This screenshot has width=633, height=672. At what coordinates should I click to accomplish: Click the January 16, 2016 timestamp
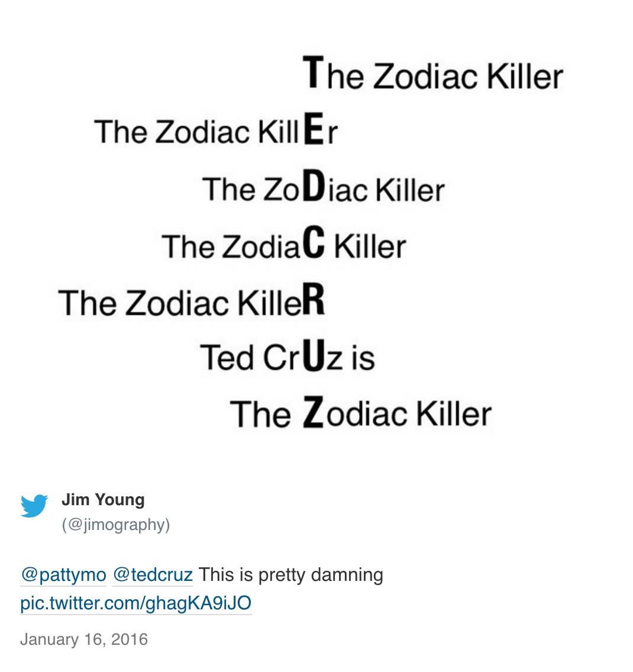84,639
